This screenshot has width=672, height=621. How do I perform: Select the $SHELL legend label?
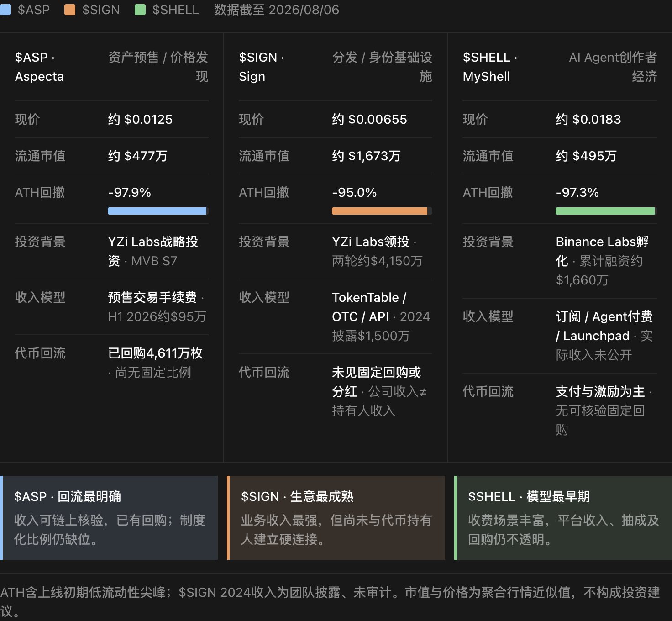175,10
